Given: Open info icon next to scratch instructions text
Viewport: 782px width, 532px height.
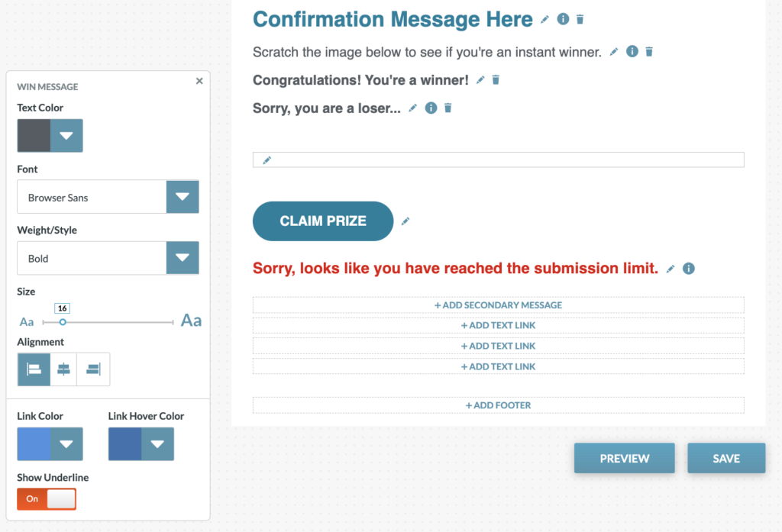Looking at the screenshot, I should click(x=632, y=52).
